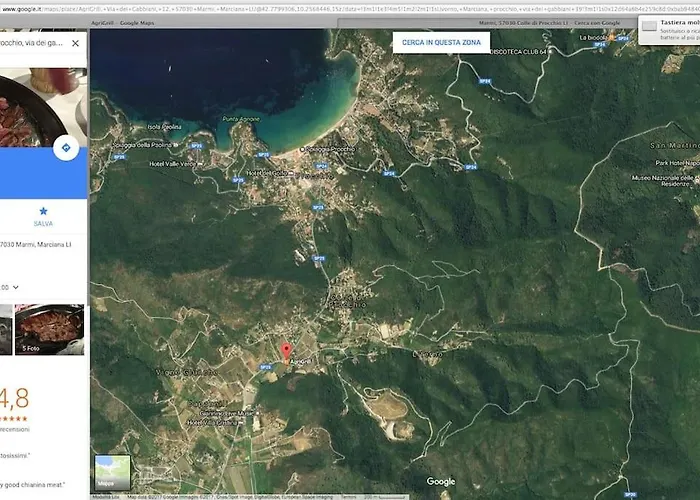Viewport: 700px width, 500px height.
Task: Click the Tastiera keyboard battery notification
Action: pos(668,28)
